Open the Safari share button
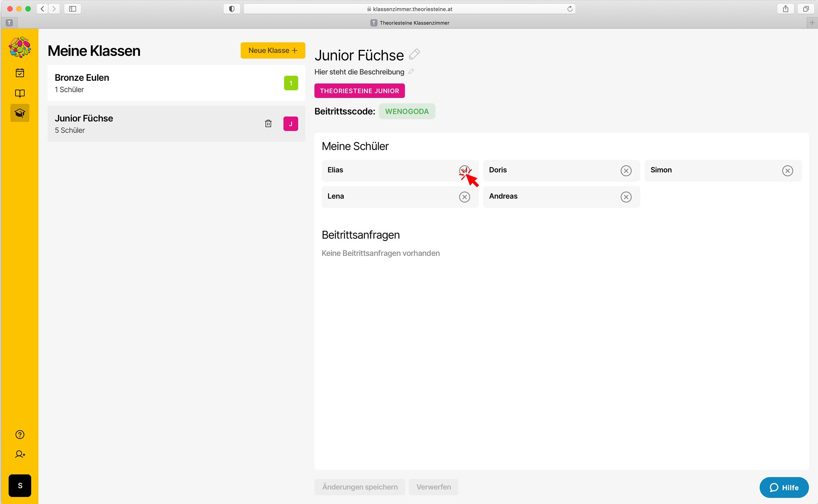 click(786, 9)
